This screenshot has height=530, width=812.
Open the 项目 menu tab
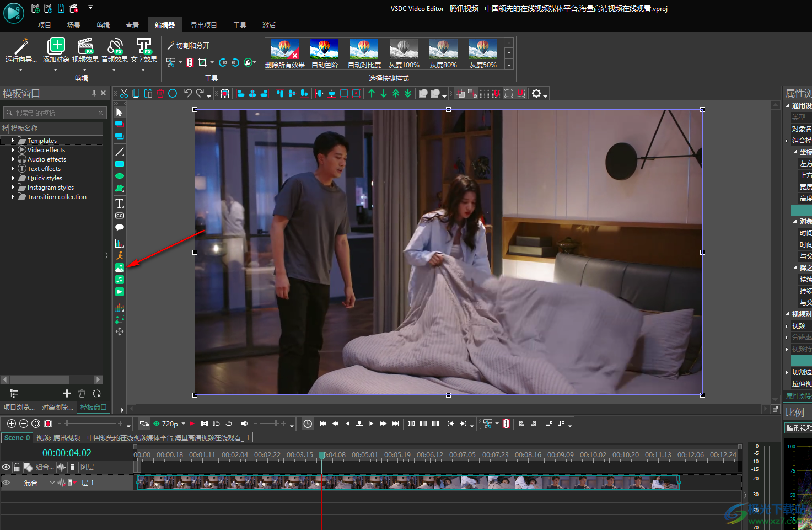point(45,25)
